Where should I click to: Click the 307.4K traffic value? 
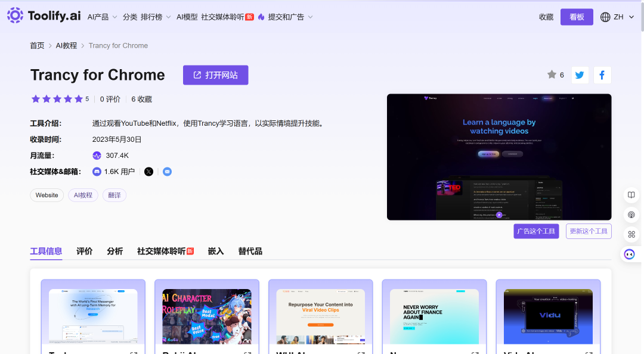(x=117, y=156)
